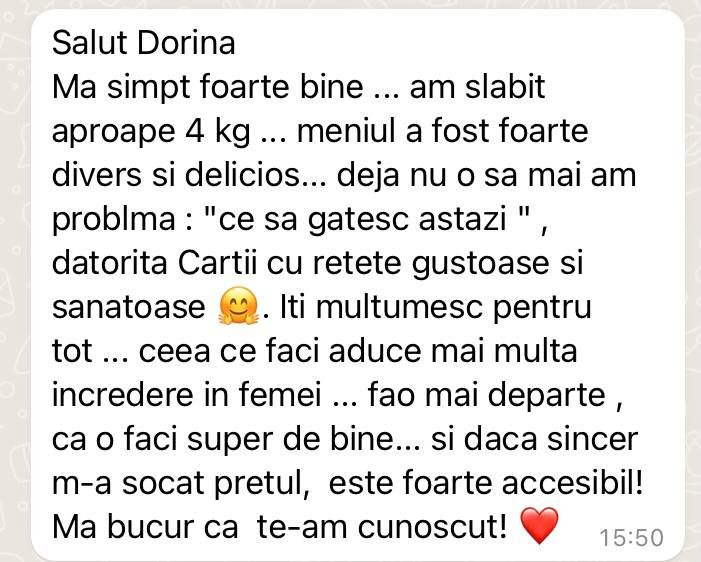Tap the hugging face emoji
The height and width of the screenshot is (562, 701).
pos(238,306)
